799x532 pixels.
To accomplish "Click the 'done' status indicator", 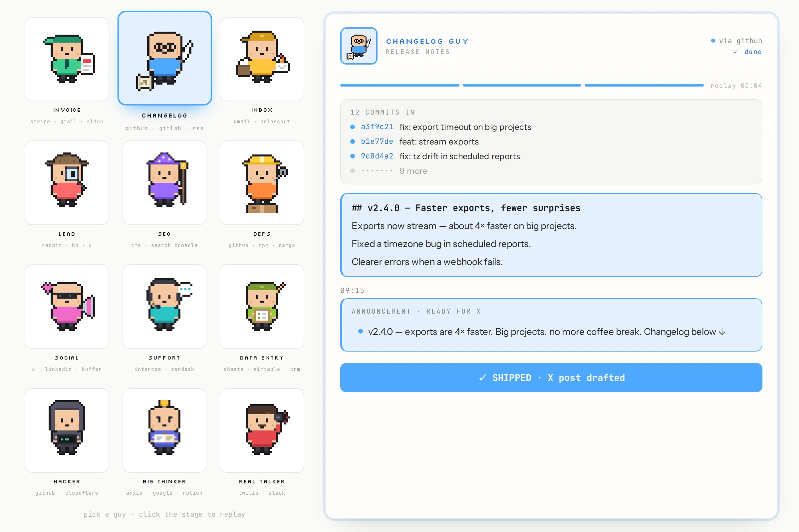I will click(747, 52).
